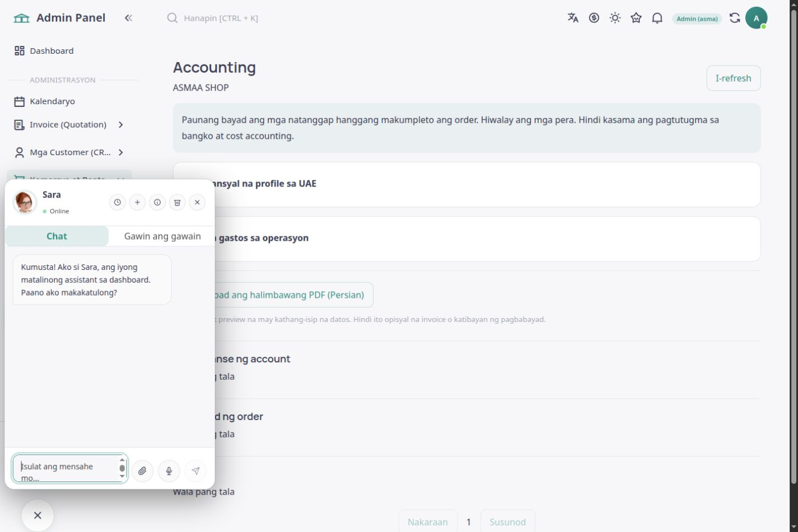This screenshot has height=532, width=798.
Task: Click the sync arrows icon in header
Action: [x=735, y=18]
